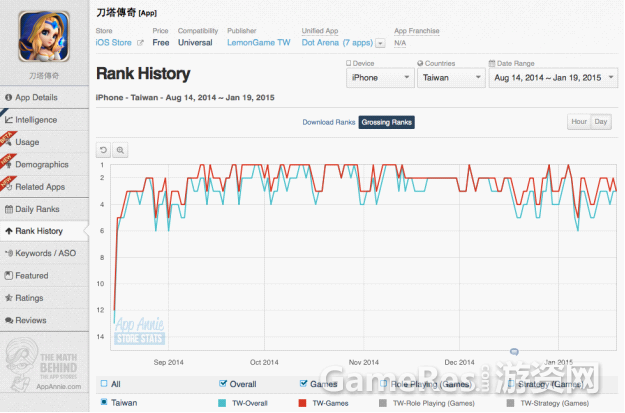This screenshot has height=413, width=625.
Task: Click the Date Range calendar icon
Action: (492, 63)
